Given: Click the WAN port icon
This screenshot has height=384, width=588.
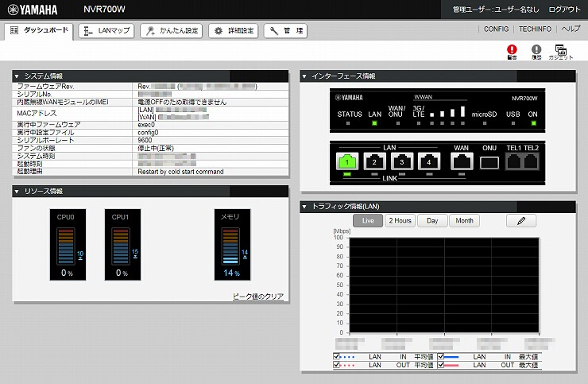Looking at the screenshot, I should [462, 161].
